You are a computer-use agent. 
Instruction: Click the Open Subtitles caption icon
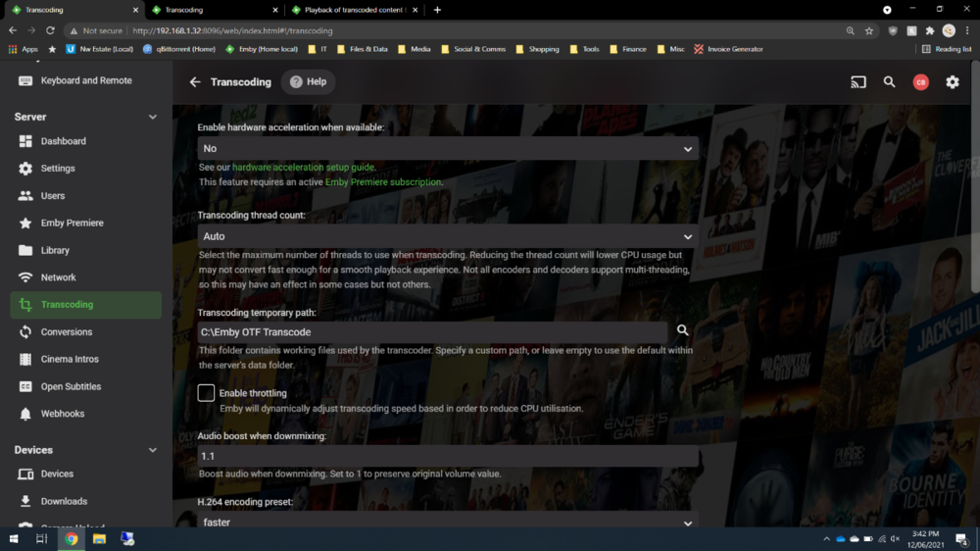[x=25, y=386]
